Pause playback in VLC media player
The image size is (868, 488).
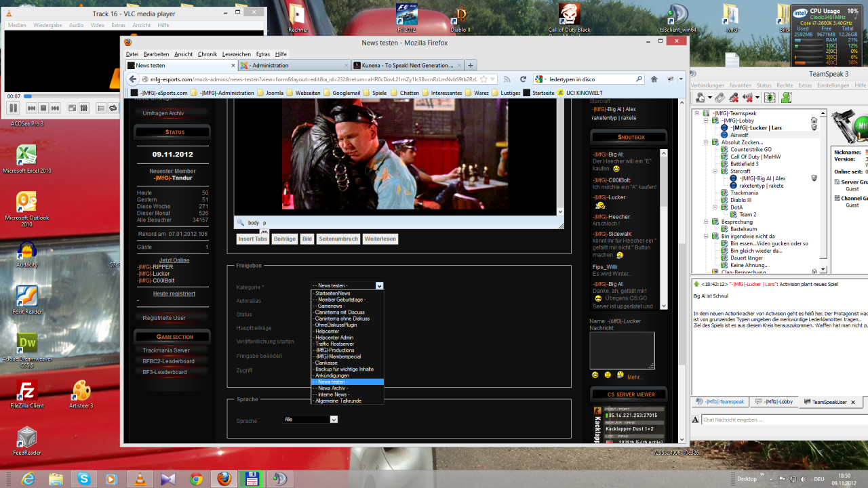tap(13, 108)
